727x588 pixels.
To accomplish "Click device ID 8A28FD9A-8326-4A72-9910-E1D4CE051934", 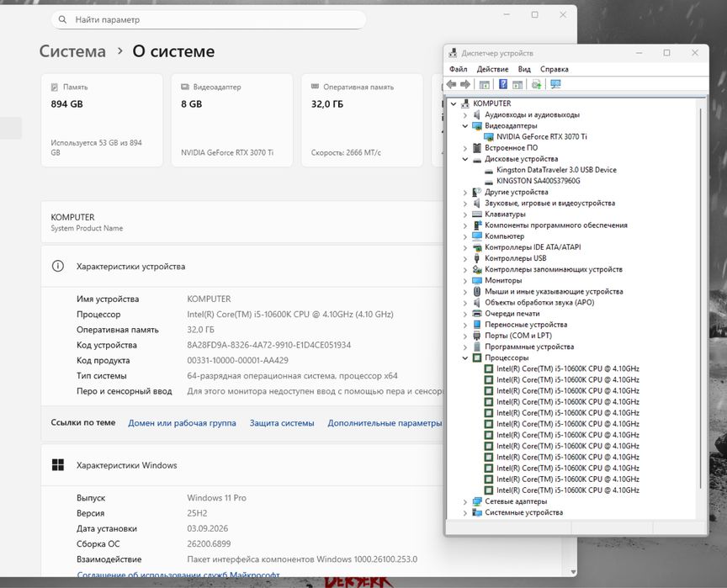I will (x=269, y=345).
